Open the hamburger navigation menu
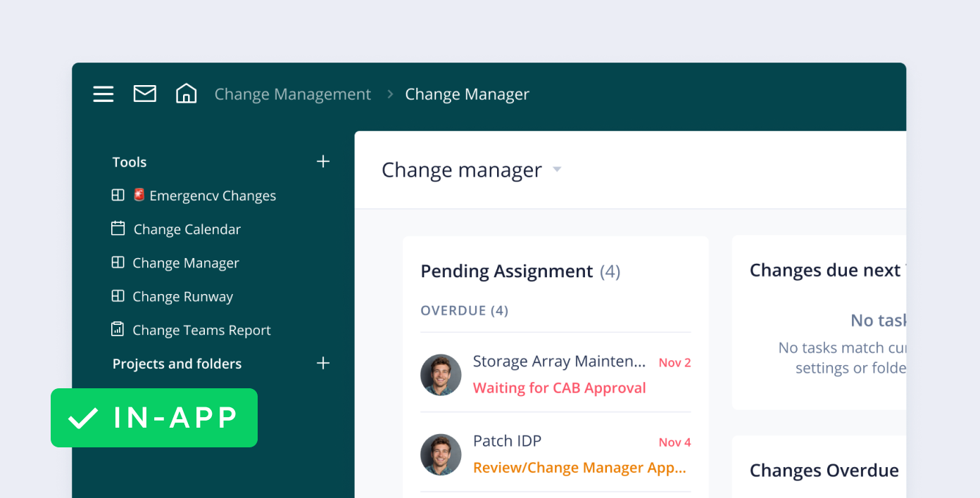980x498 pixels. click(x=103, y=94)
